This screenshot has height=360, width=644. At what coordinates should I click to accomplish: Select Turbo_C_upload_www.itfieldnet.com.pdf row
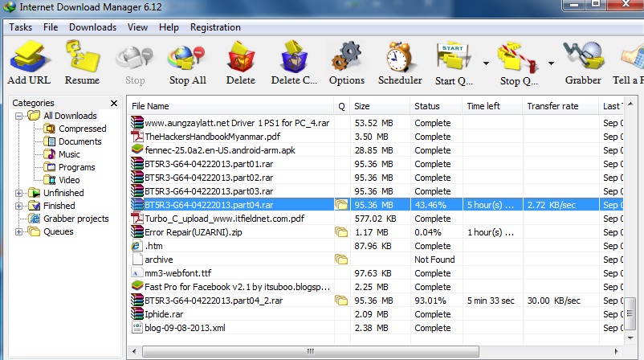[376, 219]
